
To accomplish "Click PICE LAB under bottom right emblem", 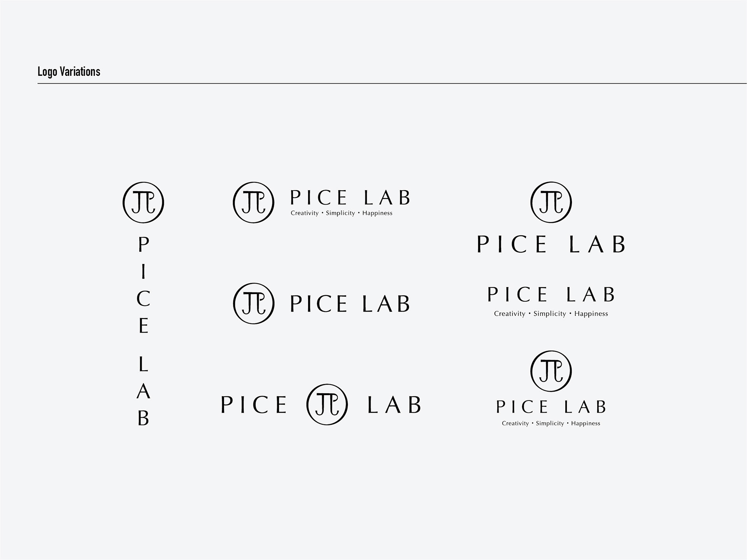I will (551, 407).
